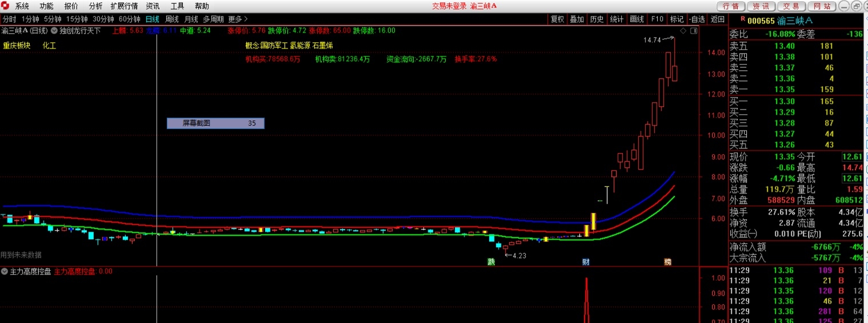Click the 重庆板块 sector label
The image size is (868, 323).
coord(18,46)
